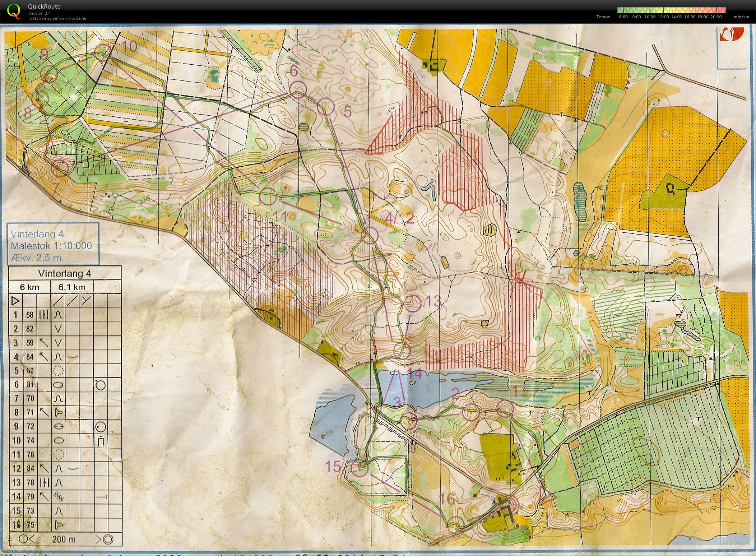
Task: Select control circle 7 on the map
Action: click(59, 168)
